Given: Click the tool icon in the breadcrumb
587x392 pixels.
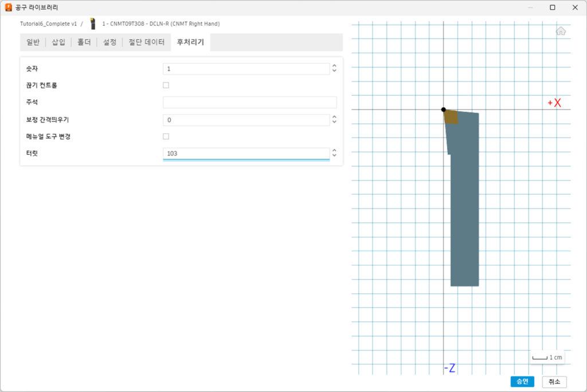Looking at the screenshot, I should (93, 23).
